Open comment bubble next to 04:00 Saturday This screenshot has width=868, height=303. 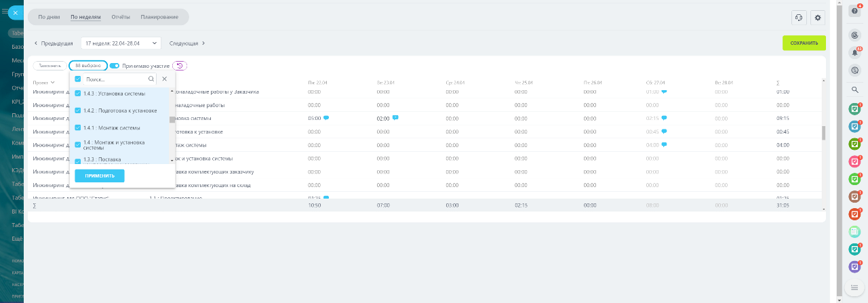(x=664, y=144)
